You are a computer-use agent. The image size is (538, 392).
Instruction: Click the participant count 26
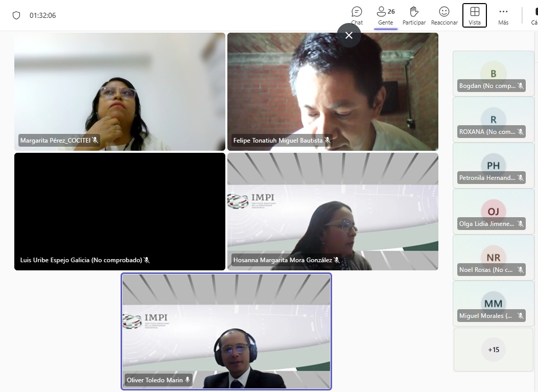coord(391,12)
